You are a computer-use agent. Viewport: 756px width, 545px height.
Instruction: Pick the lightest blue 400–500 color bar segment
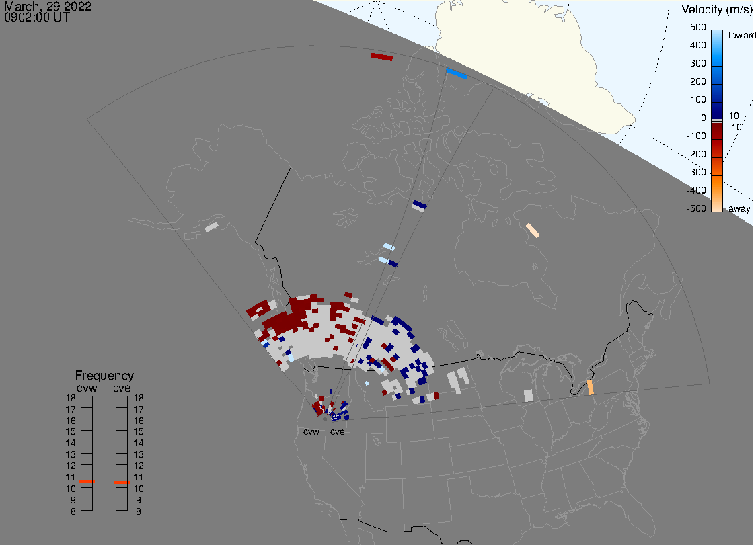point(717,39)
